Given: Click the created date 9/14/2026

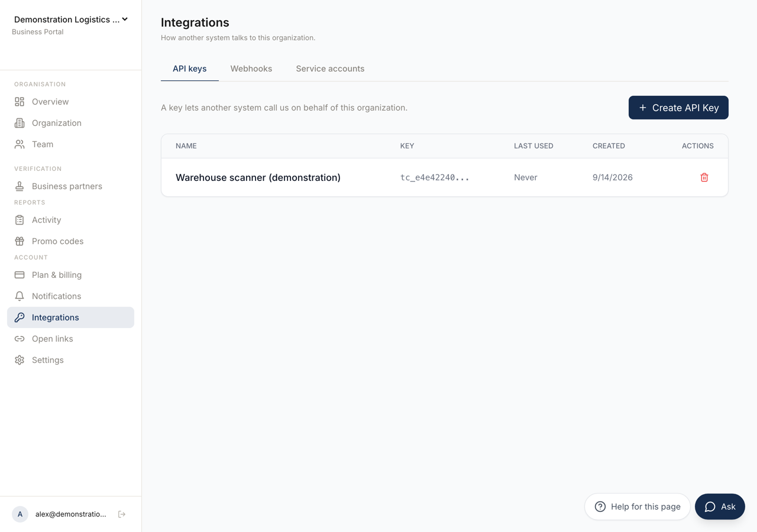Looking at the screenshot, I should pos(613,177).
